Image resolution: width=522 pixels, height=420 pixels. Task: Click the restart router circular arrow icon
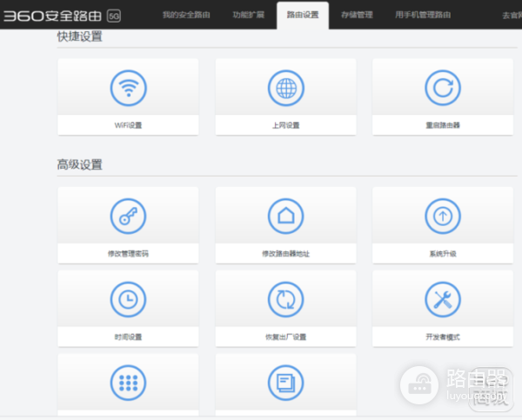pyautogui.click(x=443, y=88)
